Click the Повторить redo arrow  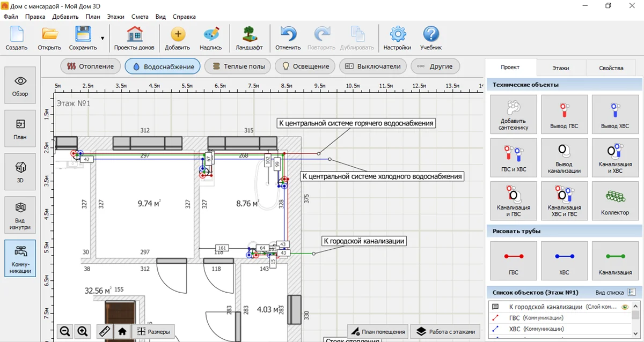coord(321,38)
